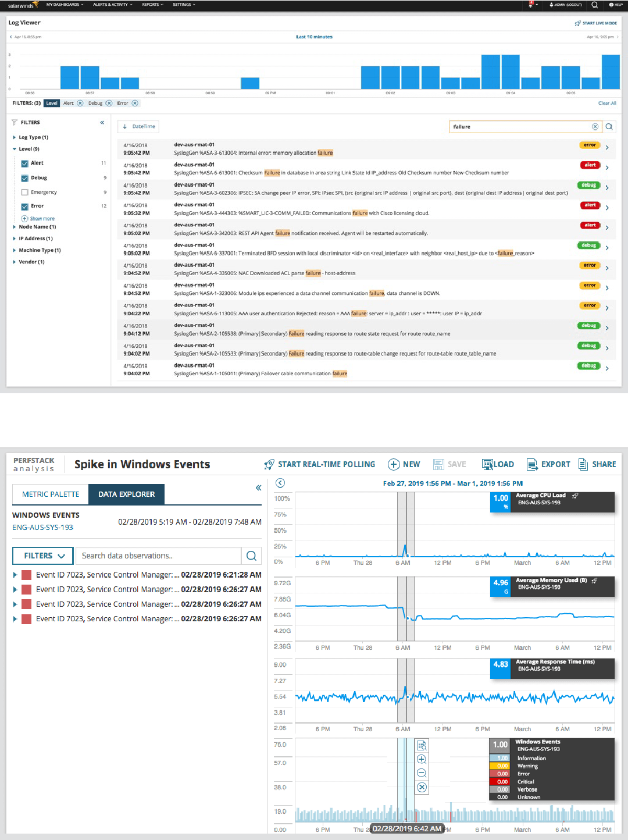Remove the Alert filter chip

coord(80,103)
